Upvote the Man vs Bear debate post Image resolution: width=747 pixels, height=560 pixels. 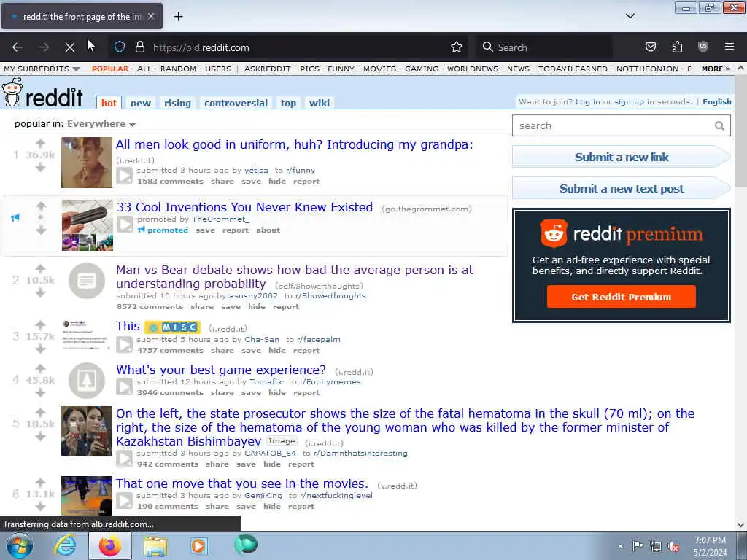(x=41, y=269)
